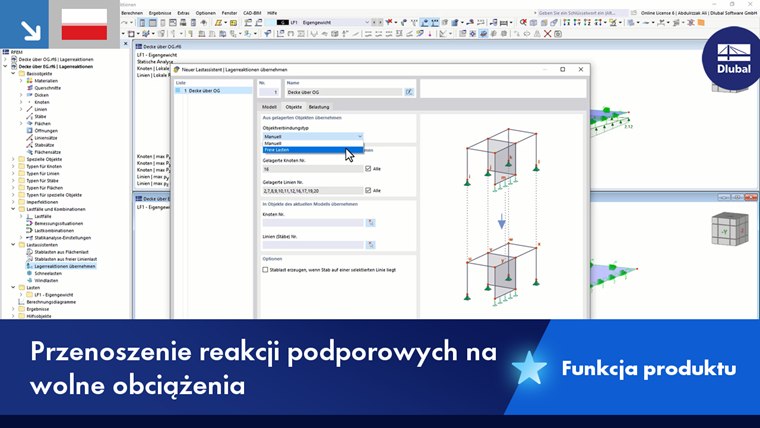Click the orange icon at toolbar's right end
The height and width of the screenshot is (428, 760).
(701, 22)
